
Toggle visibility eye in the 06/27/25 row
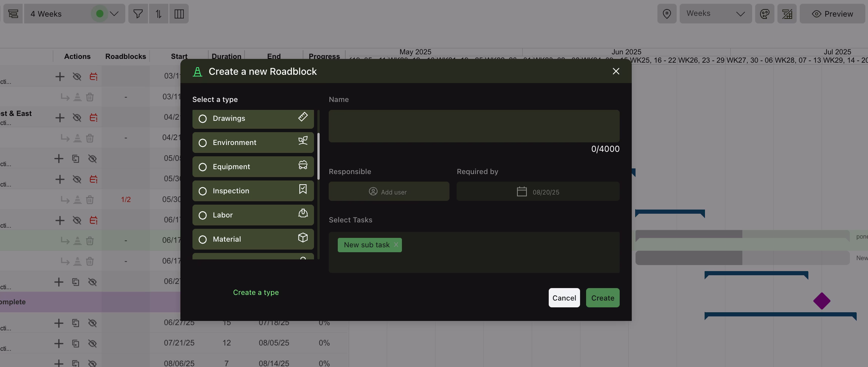coord(92,323)
